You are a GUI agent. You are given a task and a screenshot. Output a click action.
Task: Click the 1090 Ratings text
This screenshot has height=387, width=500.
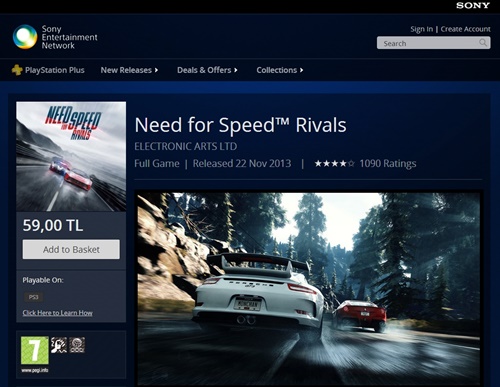[x=388, y=164]
